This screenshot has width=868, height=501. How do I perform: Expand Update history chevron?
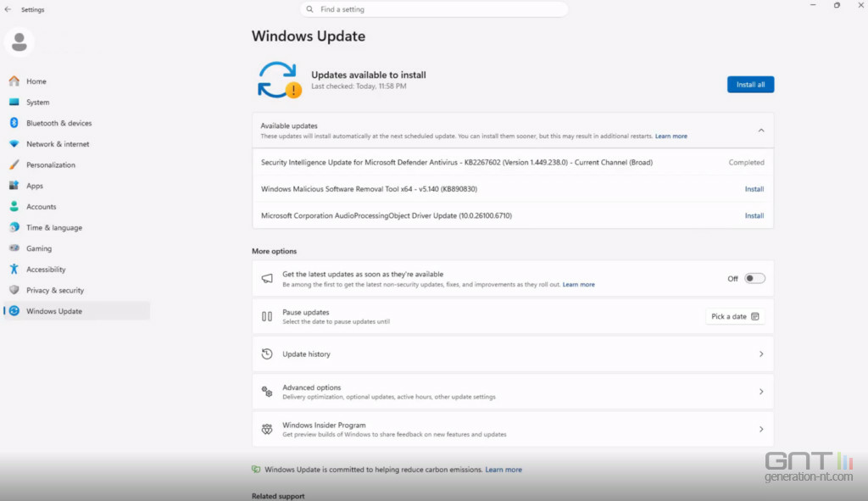[x=760, y=354]
